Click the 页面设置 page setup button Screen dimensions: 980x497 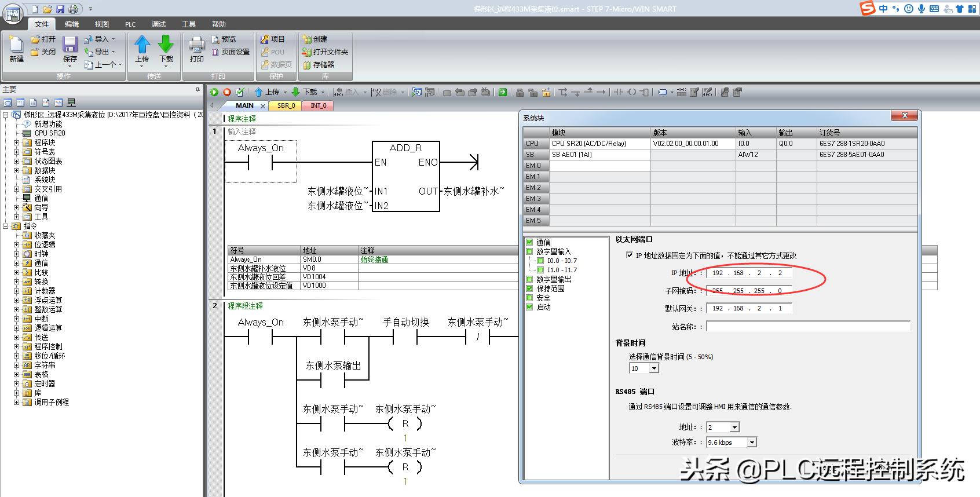click(231, 52)
